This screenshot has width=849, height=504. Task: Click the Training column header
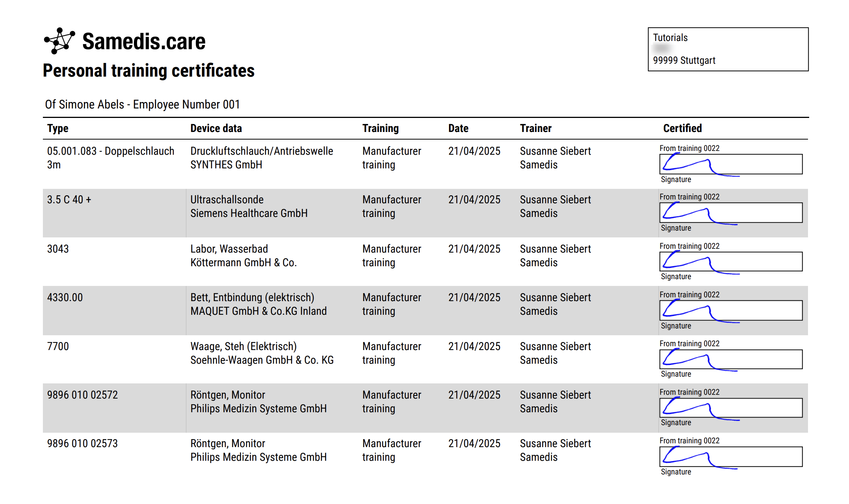[380, 128]
